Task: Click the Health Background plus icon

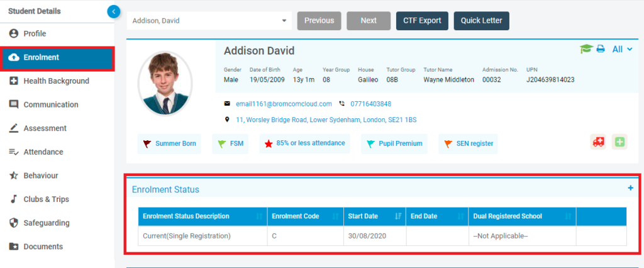Action: [x=14, y=81]
